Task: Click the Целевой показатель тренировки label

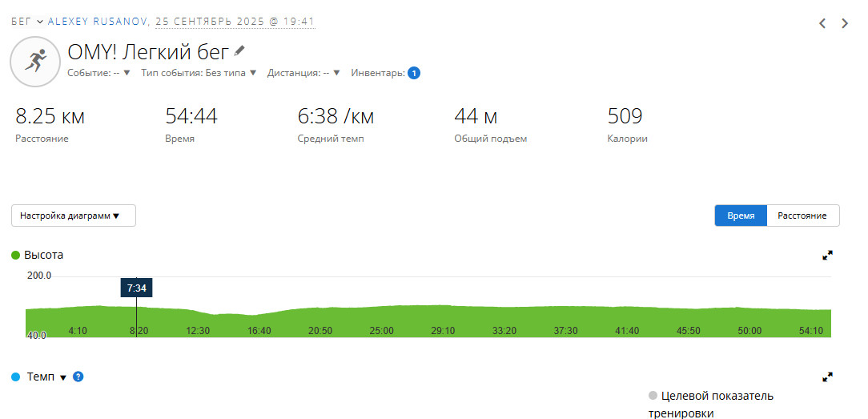Action: 711,405
